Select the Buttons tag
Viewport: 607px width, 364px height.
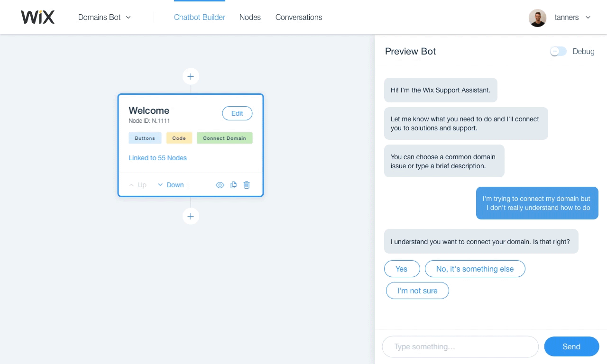click(x=145, y=138)
